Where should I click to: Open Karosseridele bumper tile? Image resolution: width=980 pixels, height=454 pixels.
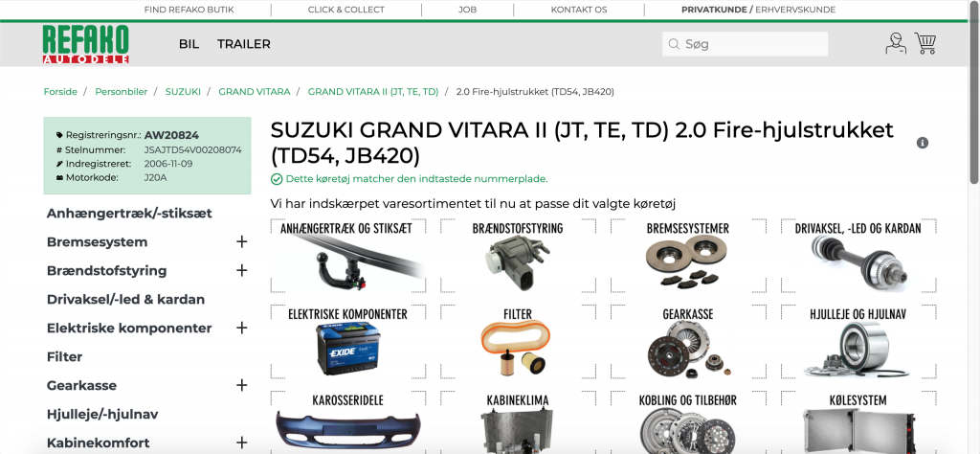(x=348, y=422)
